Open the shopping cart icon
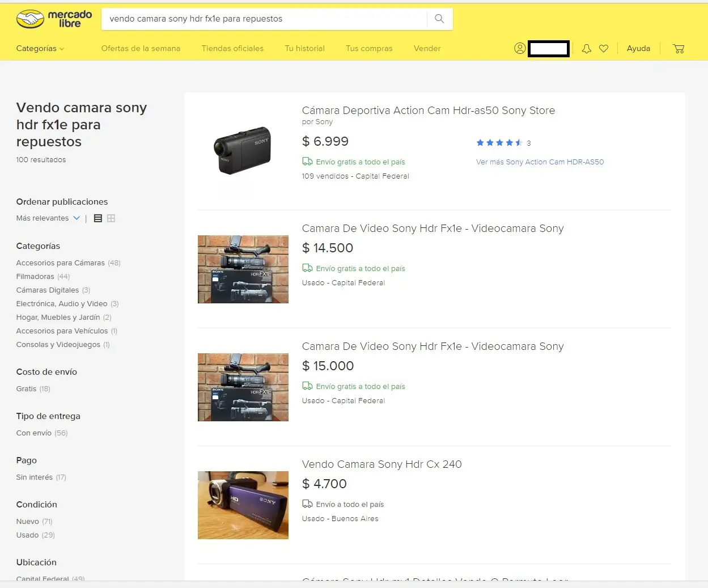 point(679,49)
